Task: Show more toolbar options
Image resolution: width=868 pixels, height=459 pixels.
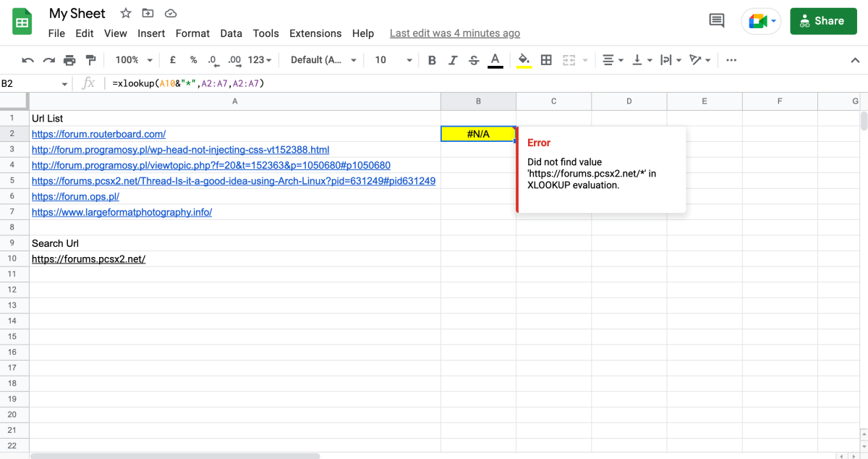Action: coord(731,60)
